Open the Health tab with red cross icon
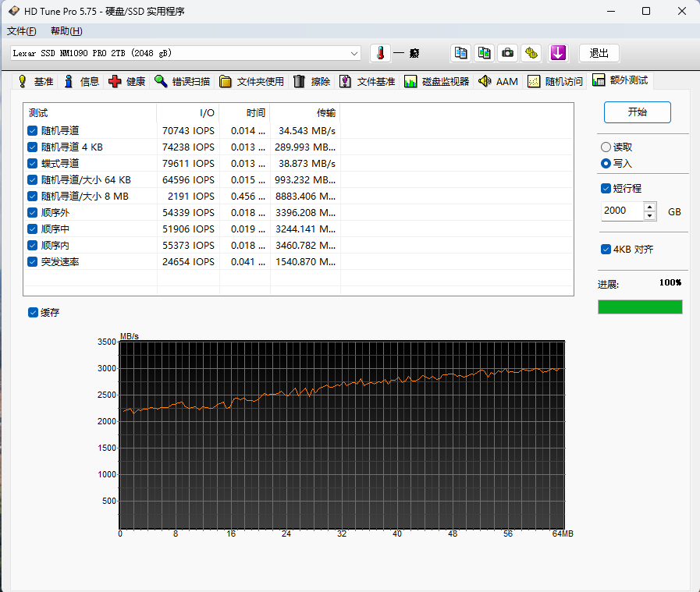 point(127,81)
